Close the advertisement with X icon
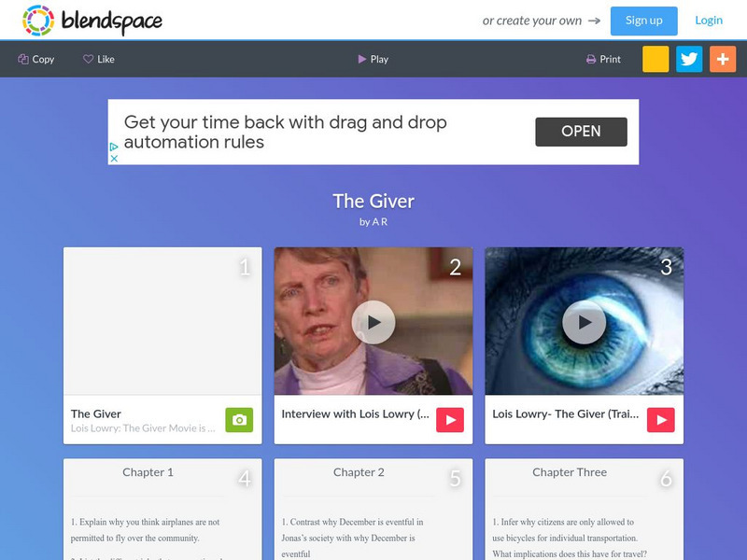The image size is (747, 560). (114, 159)
